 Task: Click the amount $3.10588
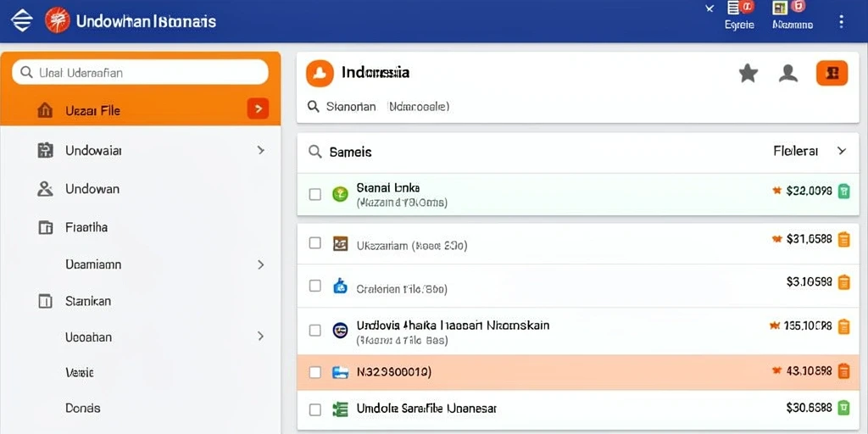tap(809, 281)
